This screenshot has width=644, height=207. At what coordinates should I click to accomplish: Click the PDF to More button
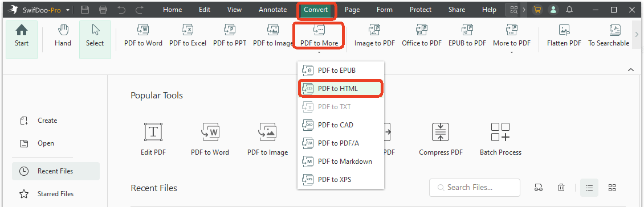click(319, 36)
